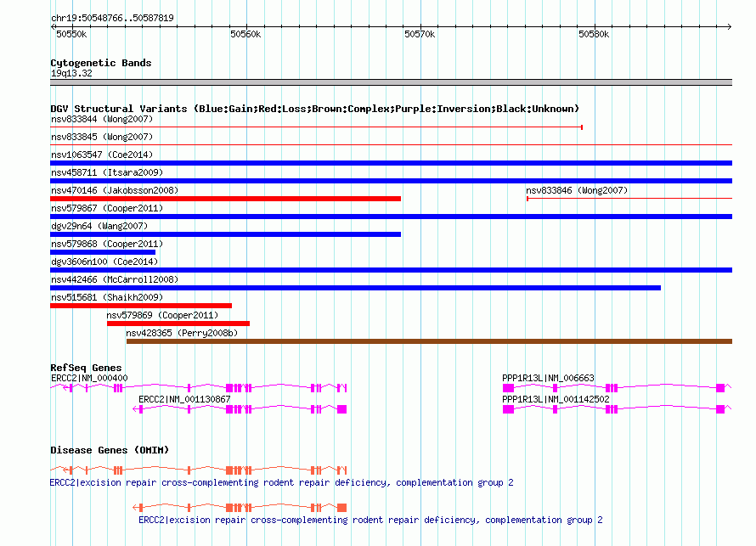The image size is (756, 546).
Task: Click the DGV Structural Variants track title
Action: coord(314,109)
